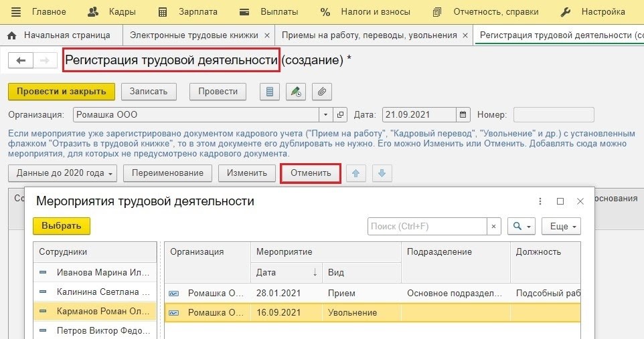The image size is (644, 339).
Task: Open calendar picker for the date field
Action: point(463,114)
